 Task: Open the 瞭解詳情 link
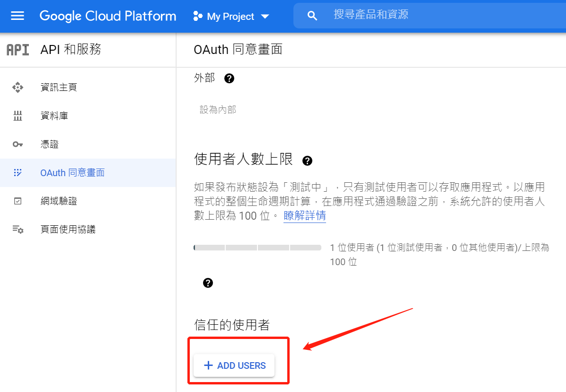(305, 215)
